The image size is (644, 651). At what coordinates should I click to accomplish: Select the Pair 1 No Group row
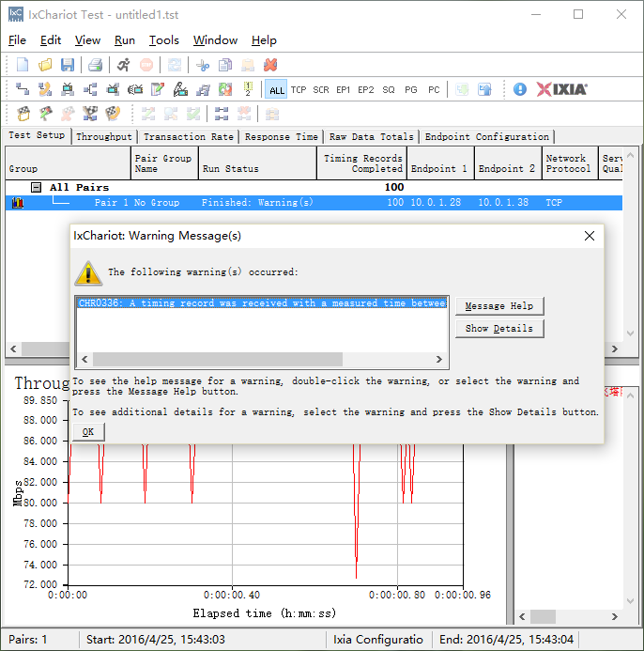[x=314, y=203]
